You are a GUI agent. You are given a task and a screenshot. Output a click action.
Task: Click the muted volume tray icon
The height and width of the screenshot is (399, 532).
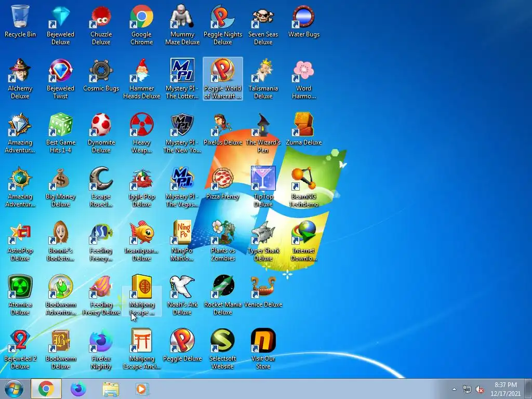point(480,389)
